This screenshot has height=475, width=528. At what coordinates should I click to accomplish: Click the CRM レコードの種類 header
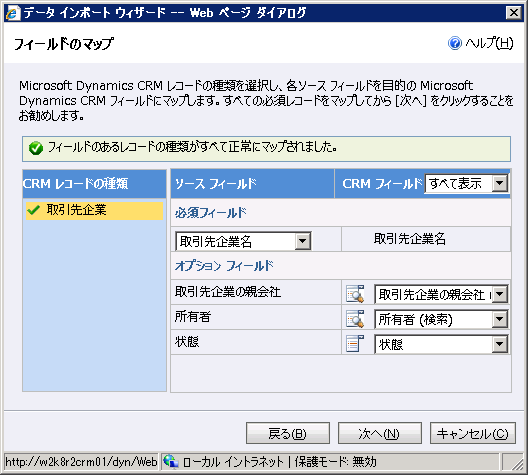[x=94, y=183]
